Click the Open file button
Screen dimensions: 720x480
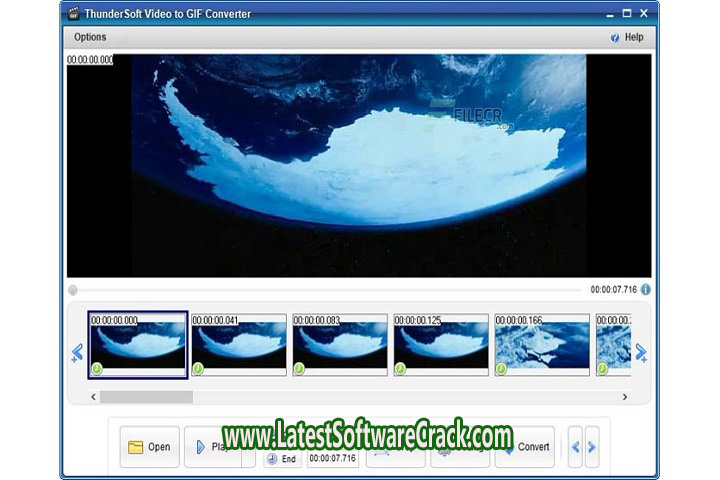point(149,447)
